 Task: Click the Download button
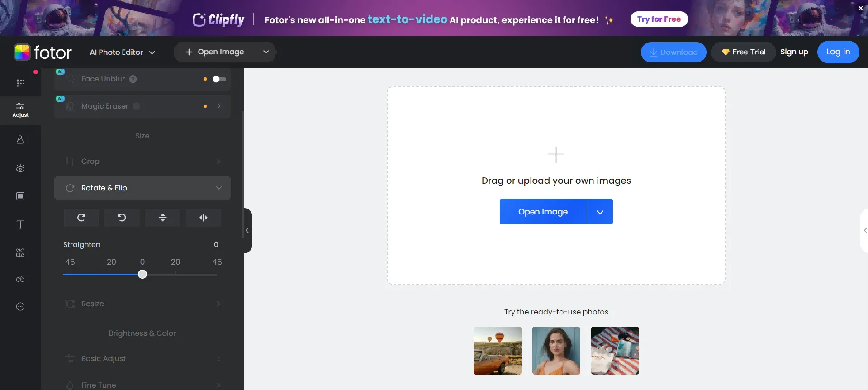(674, 52)
